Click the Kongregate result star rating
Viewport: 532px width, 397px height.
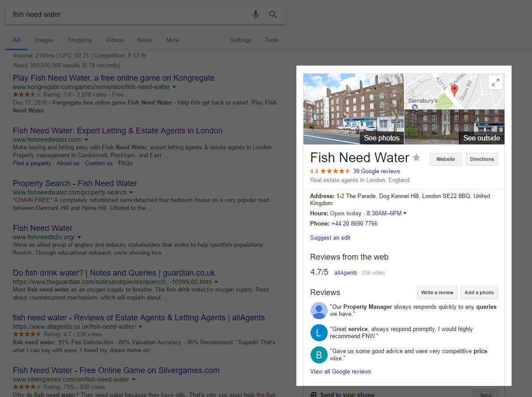coord(27,94)
